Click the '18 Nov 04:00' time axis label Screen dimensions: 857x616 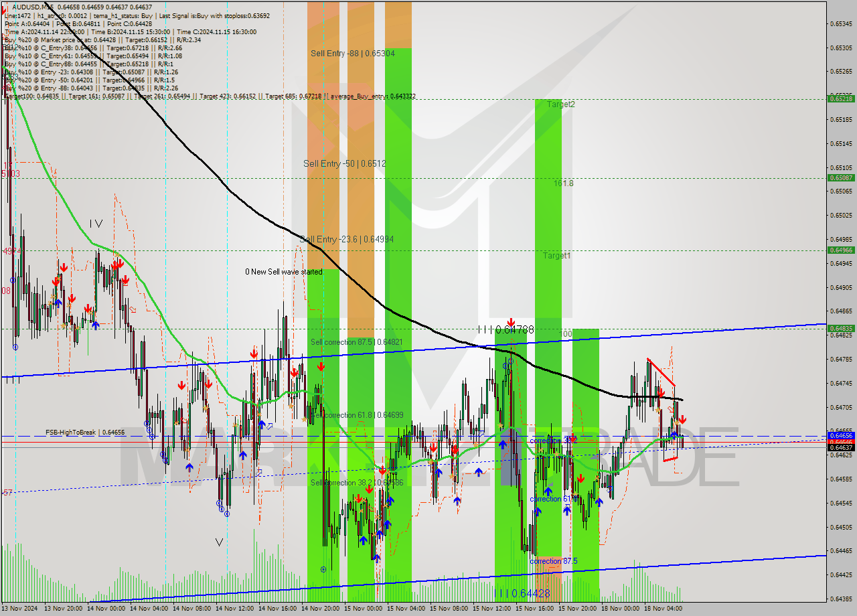click(x=664, y=609)
